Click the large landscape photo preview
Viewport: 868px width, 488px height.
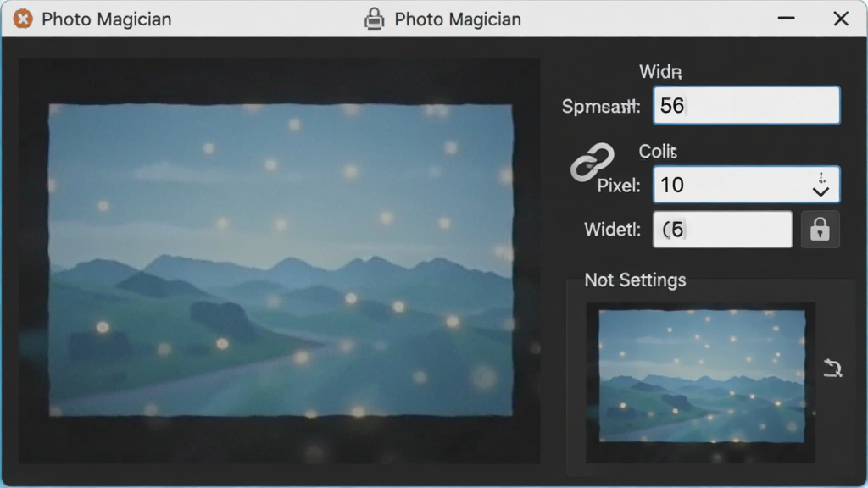pyautogui.click(x=280, y=260)
